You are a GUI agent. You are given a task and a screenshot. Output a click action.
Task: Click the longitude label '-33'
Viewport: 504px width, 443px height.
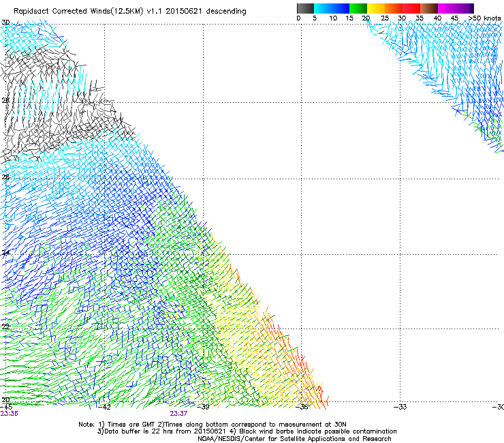[x=400, y=407]
